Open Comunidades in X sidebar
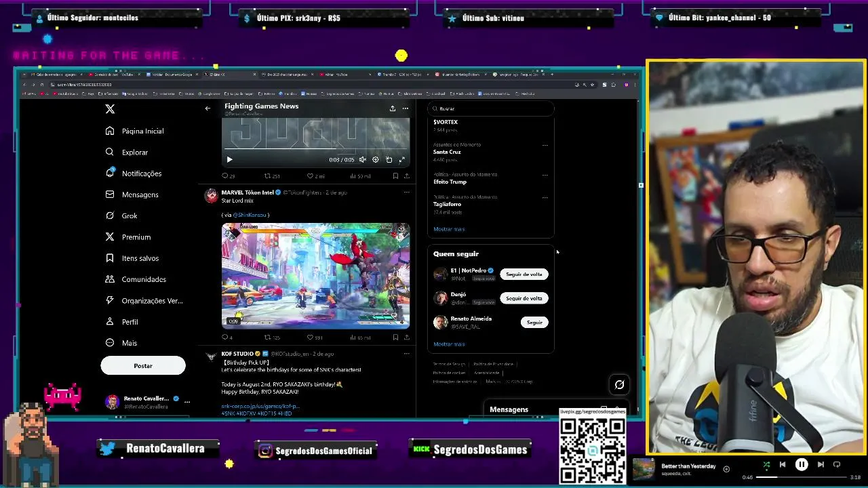868x488 pixels. click(136, 279)
